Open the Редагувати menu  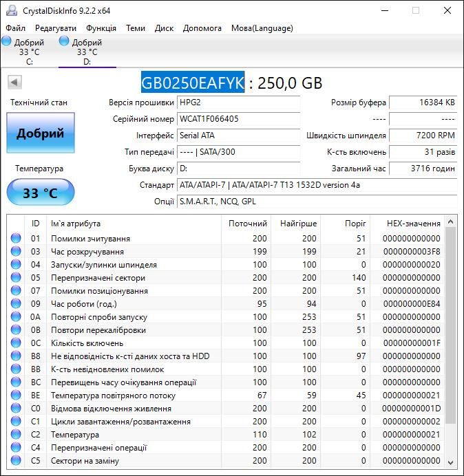tap(56, 28)
